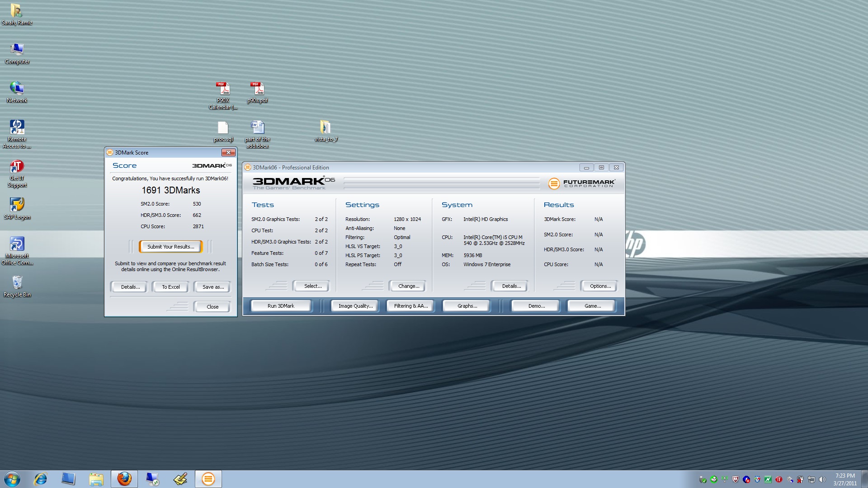Click HDR/SM3.0 Score value 662
868x488 pixels.
click(x=197, y=216)
